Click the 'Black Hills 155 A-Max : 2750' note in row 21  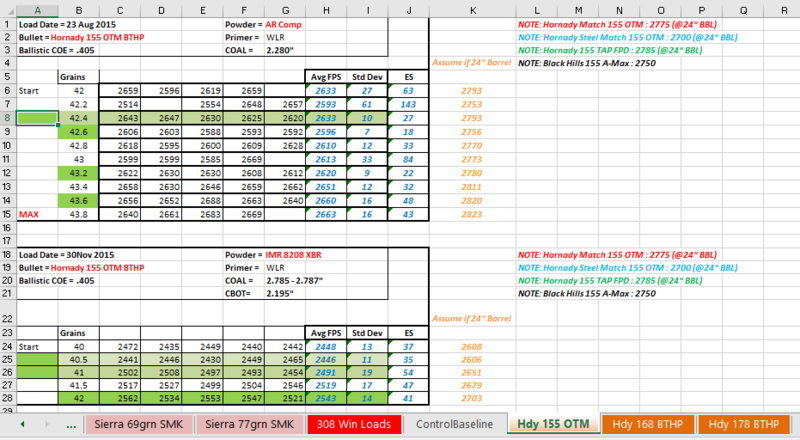tap(587, 294)
